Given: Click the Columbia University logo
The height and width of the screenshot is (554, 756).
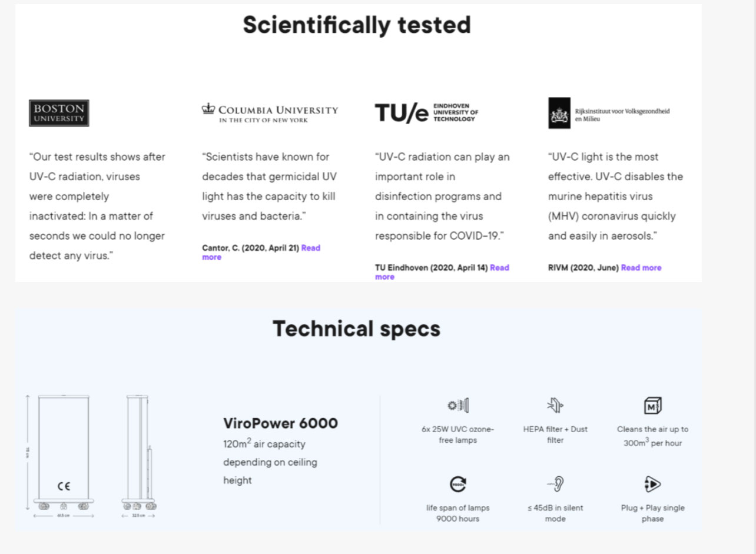Looking at the screenshot, I should (270, 113).
